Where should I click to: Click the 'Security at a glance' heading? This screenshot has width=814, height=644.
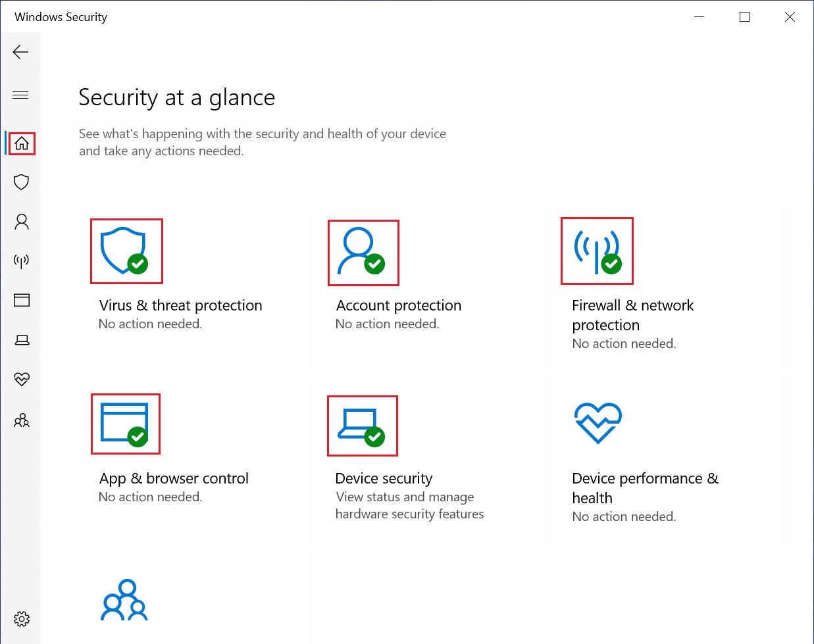pos(176,97)
